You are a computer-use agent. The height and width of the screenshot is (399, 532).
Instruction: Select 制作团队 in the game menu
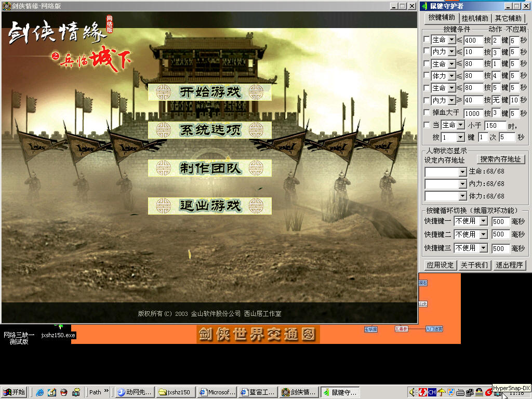coord(210,168)
